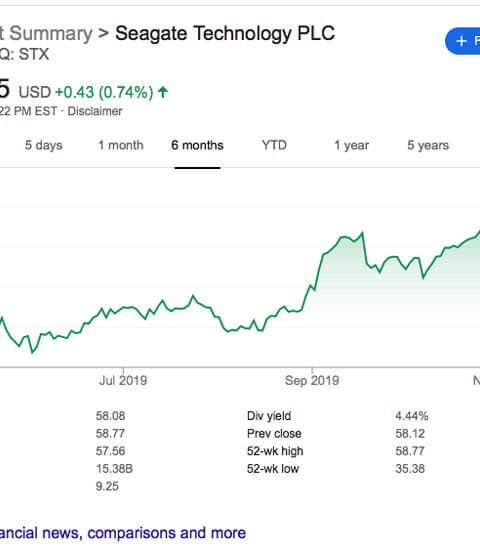The width and height of the screenshot is (480, 550).
Task: Click the +0.43 (0.74%) price change
Action: click(104, 92)
